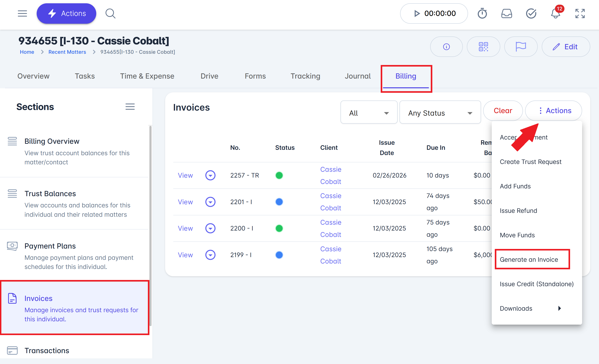This screenshot has height=364, width=599.
Task: Go to Recent Matters breadcrumb
Action: (67, 52)
